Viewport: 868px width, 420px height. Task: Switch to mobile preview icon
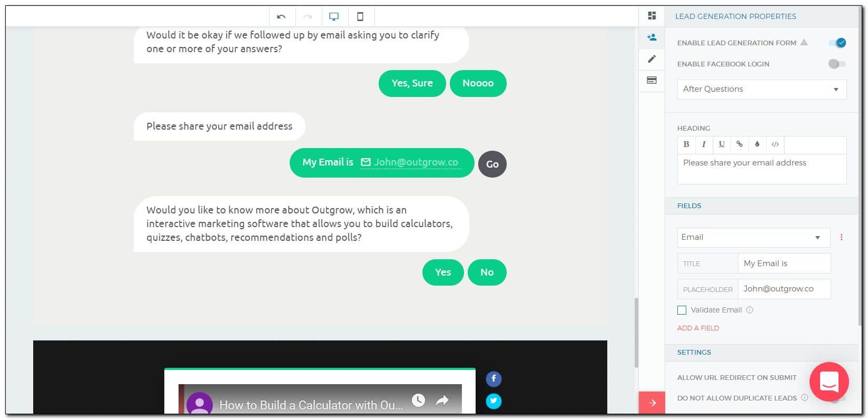(x=360, y=17)
